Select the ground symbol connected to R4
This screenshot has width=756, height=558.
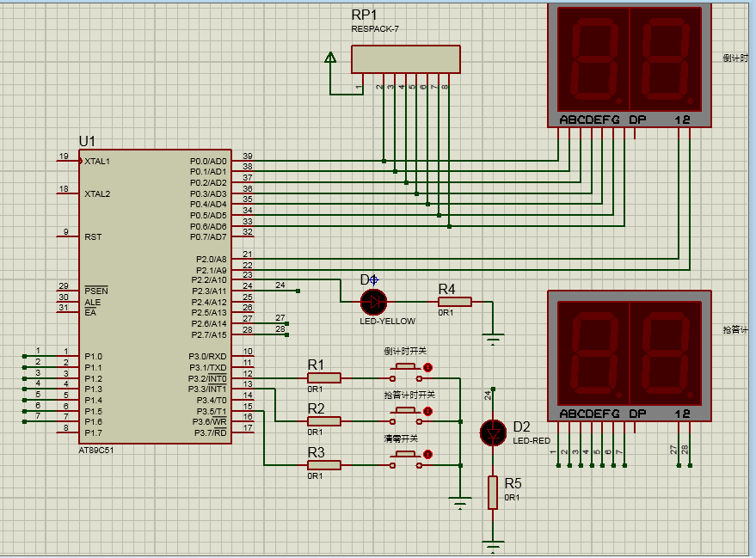click(x=493, y=339)
